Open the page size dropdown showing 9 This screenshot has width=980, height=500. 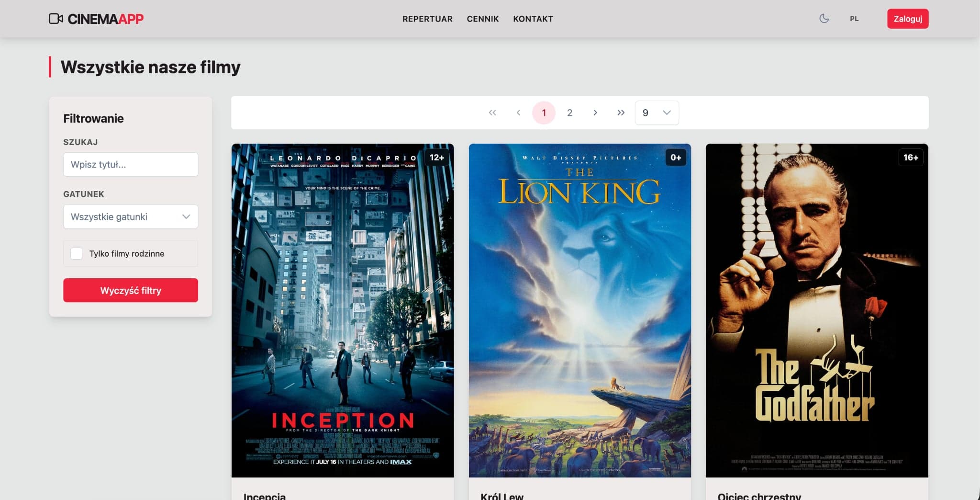(x=656, y=113)
